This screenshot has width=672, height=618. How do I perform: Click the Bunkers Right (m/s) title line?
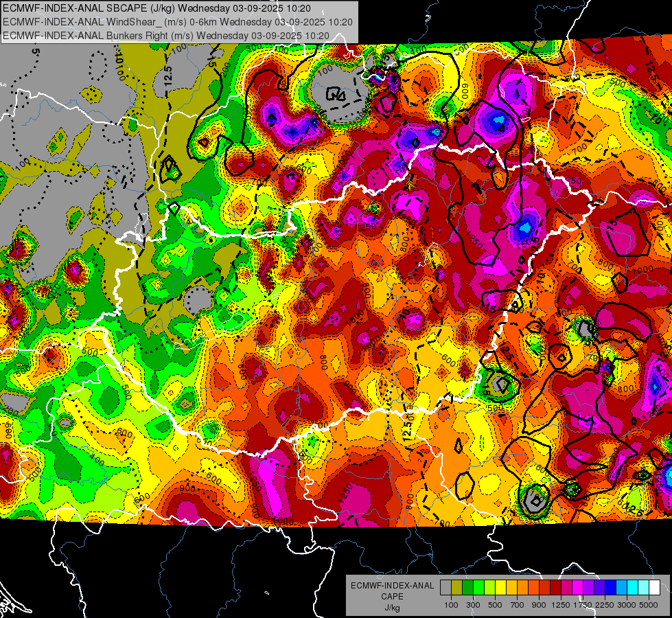[166, 36]
